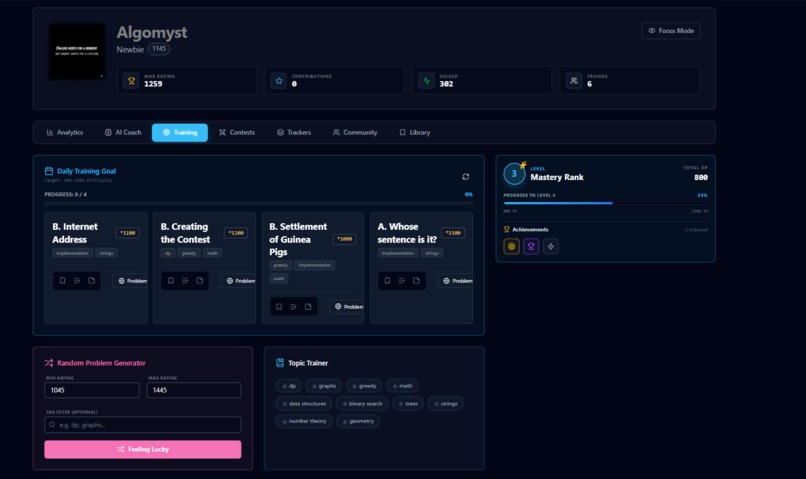Click the gold coin achievement badge
This screenshot has width=806, height=479.
coord(511,246)
